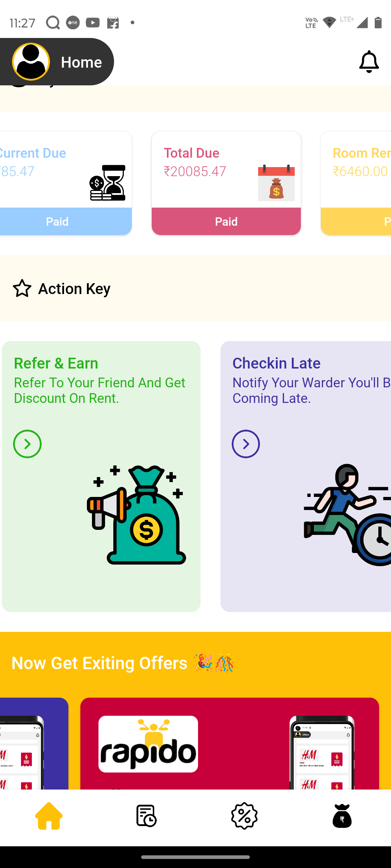Tap the Action Key star icon
Viewport: 391px width, 868px height.
click(x=22, y=288)
